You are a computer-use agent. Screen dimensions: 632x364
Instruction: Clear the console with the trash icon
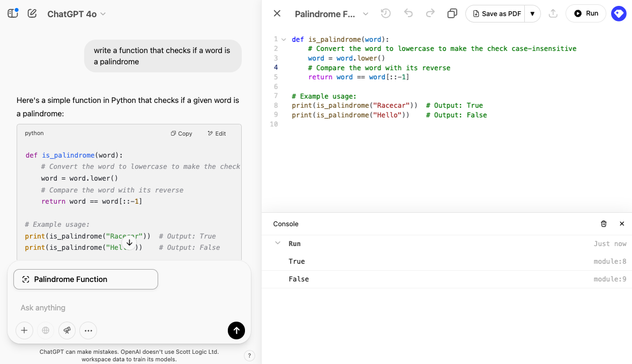click(x=604, y=224)
